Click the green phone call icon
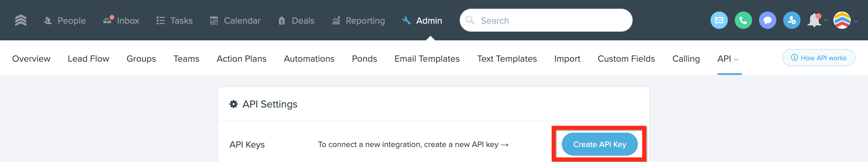Viewport: 868px width, 162px height. [x=743, y=20]
